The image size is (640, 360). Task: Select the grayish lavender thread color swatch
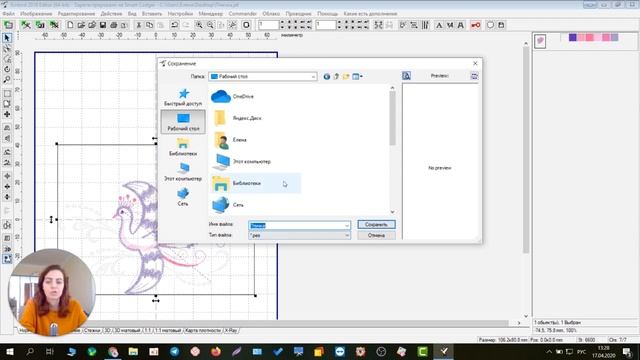[x=615, y=38]
